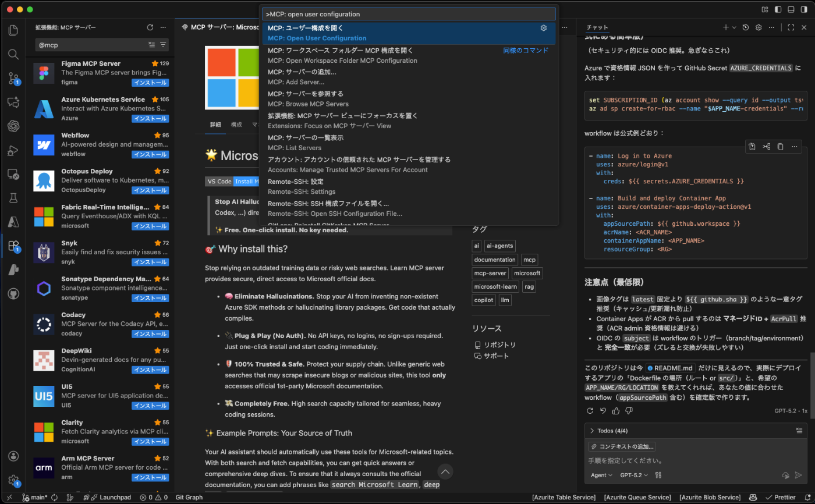The image size is (815, 504).
Task: Open MCP servers view more actions menu
Action: 164,27
